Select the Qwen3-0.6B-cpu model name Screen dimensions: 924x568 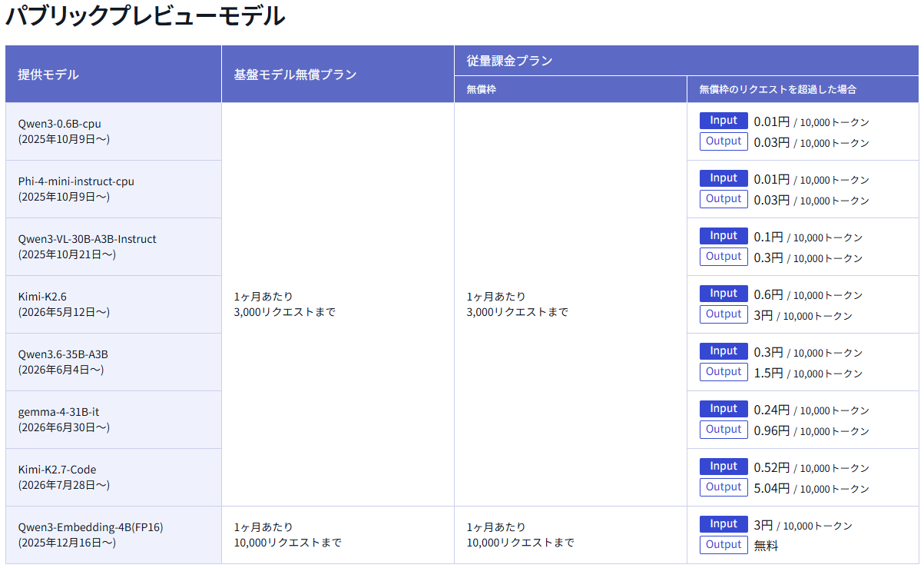click(60, 123)
